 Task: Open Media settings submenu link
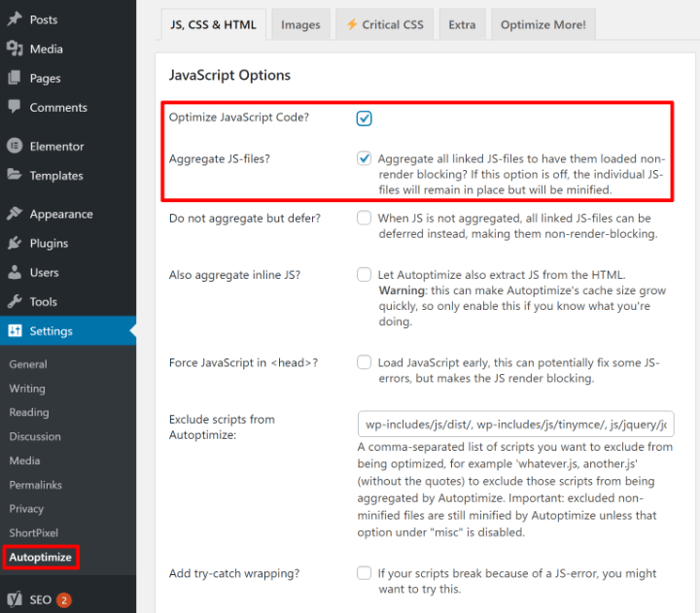[24, 460]
